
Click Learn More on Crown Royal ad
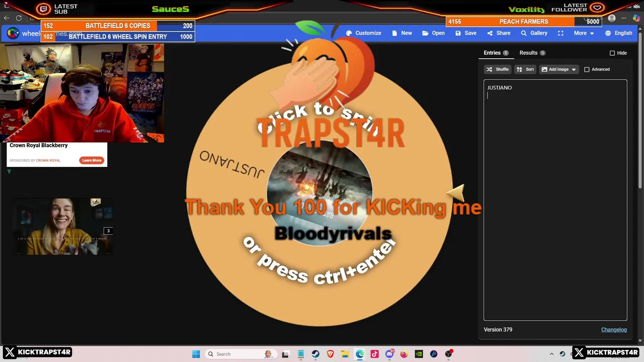coord(92,160)
